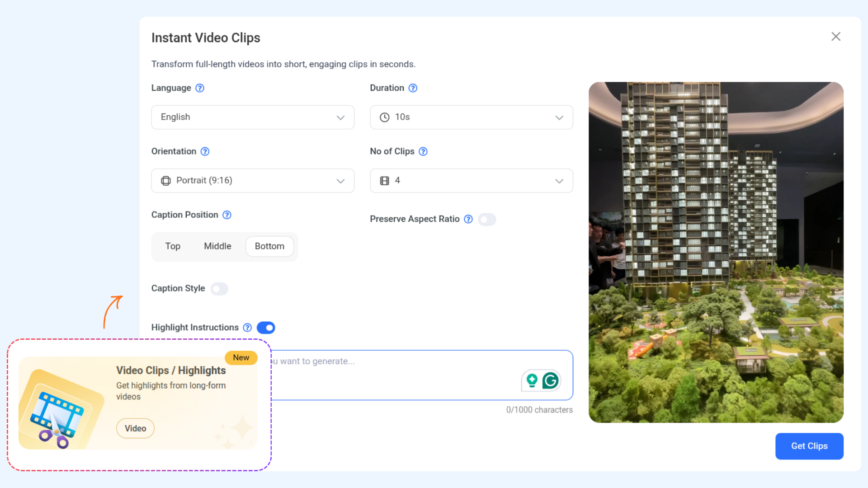Enable the Preserve Aspect Ratio toggle

(x=487, y=220)
